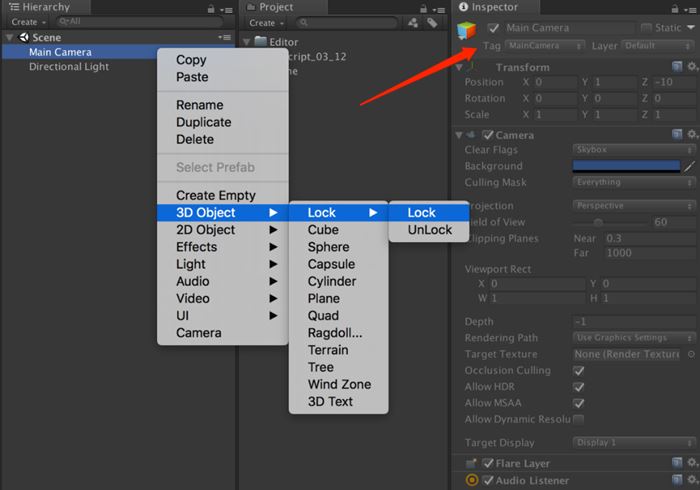This screenshot has height=490, width=700.
Task: Uncheck Occlusion Culling
Action: point(578,371)
